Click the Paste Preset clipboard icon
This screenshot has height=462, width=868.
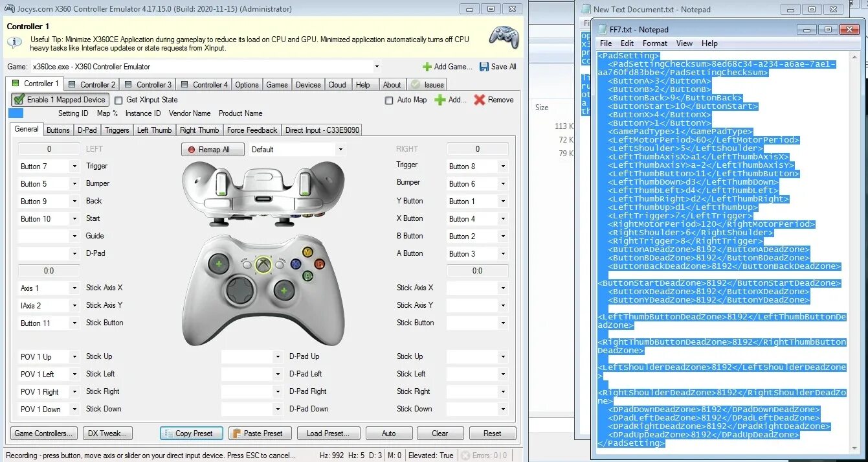pos(236,433)
